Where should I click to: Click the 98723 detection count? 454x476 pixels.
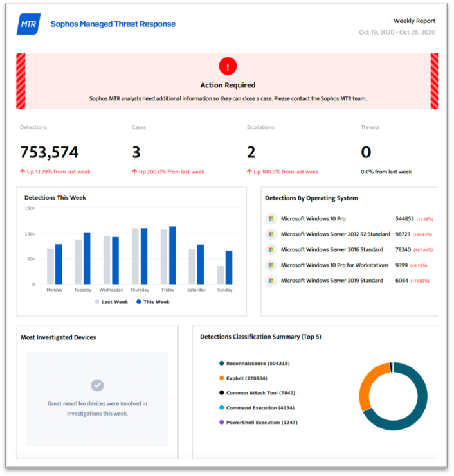[x=403, y=234]
